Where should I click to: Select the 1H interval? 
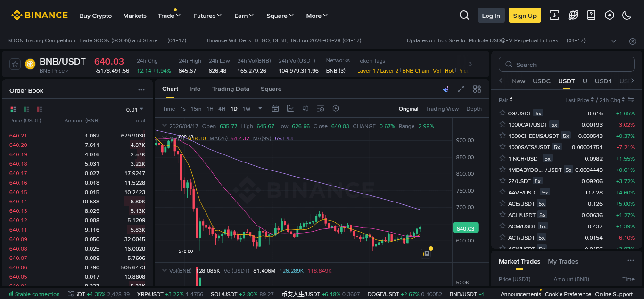point(210,109)
